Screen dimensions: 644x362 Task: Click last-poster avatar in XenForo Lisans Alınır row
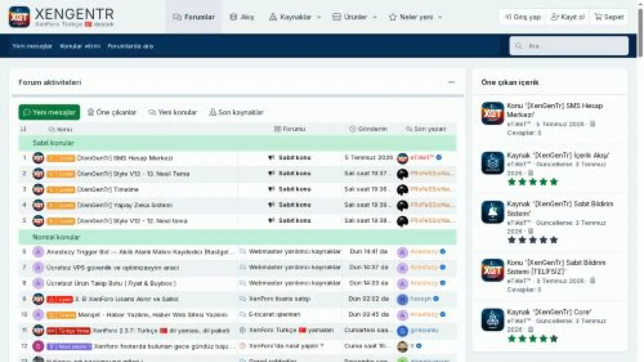click(x=402, y=299)
